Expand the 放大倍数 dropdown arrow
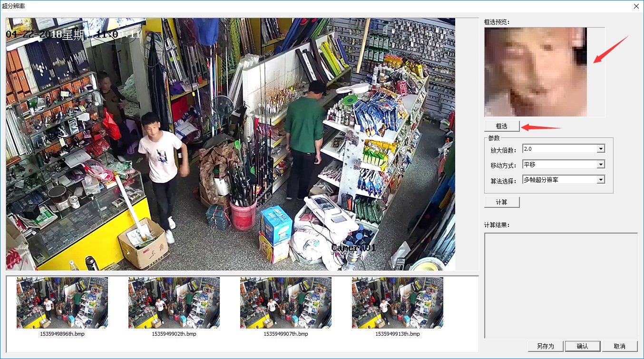Image resolution: width=644 pixels, height=359 pixels. pyautogui.click(x=601, y=149)
